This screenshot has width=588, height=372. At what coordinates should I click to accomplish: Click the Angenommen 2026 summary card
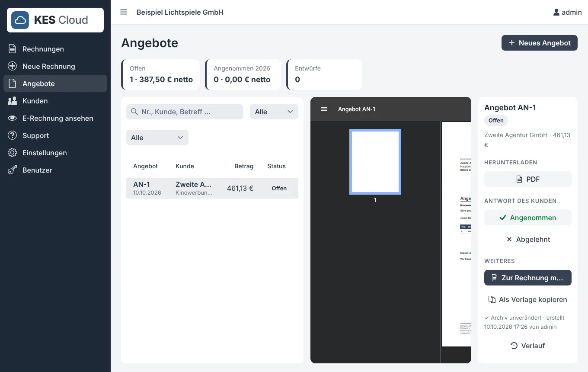[x=243, y=74]
